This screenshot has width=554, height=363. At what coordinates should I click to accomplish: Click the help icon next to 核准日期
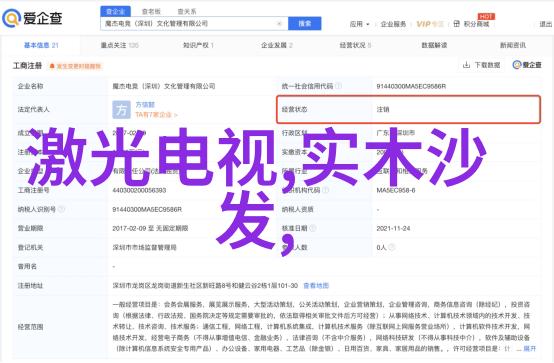click(313, 228)
